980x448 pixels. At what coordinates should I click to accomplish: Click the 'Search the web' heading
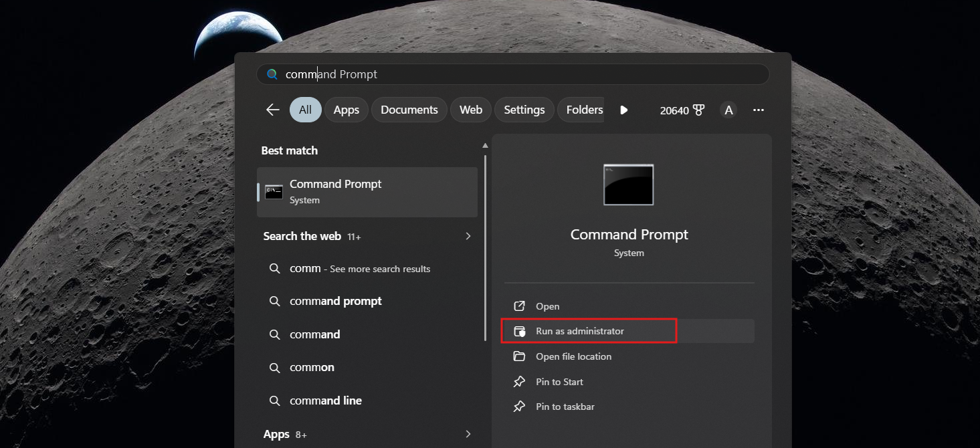(x=302, y=236)
